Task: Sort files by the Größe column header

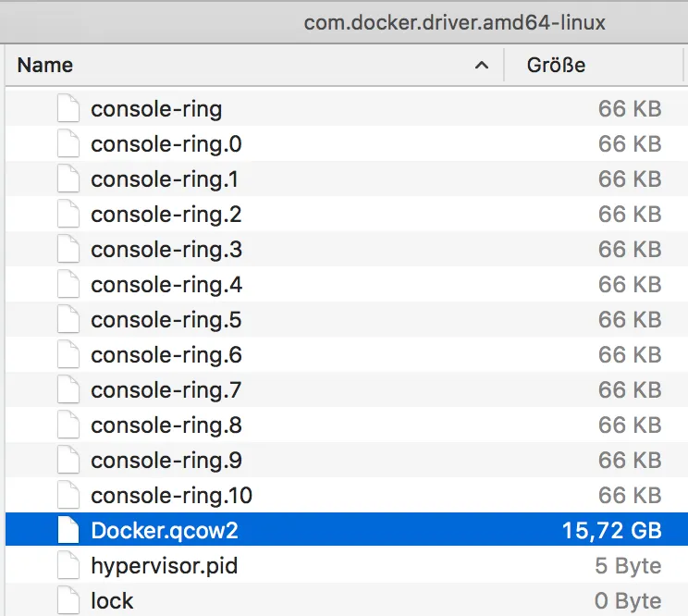Action: point(556,66)
